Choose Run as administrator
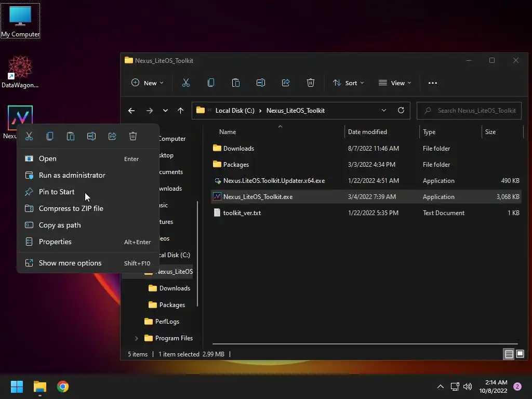Image resolution: width=532 pixels, height=399 pixels. click(88, 176)
